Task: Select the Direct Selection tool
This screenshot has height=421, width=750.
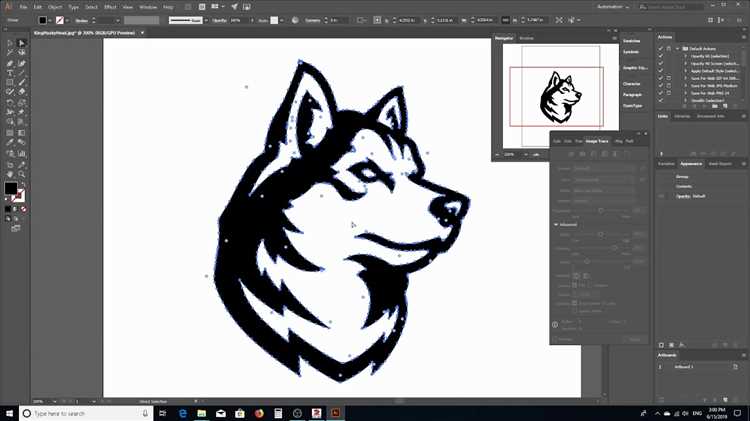Action: 21,43
